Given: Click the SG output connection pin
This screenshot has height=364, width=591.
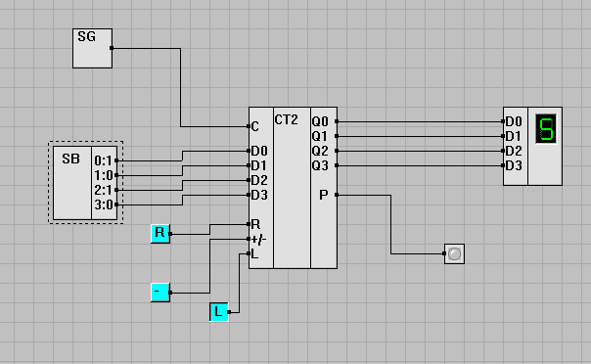Looking at the screenshot, I should 112,48.
